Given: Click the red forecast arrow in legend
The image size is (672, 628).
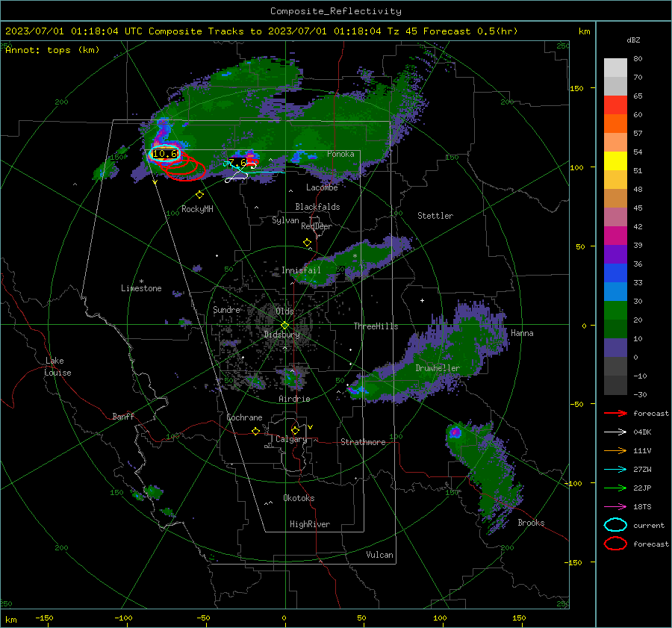Looking at the screenshot, I should 615,413.
